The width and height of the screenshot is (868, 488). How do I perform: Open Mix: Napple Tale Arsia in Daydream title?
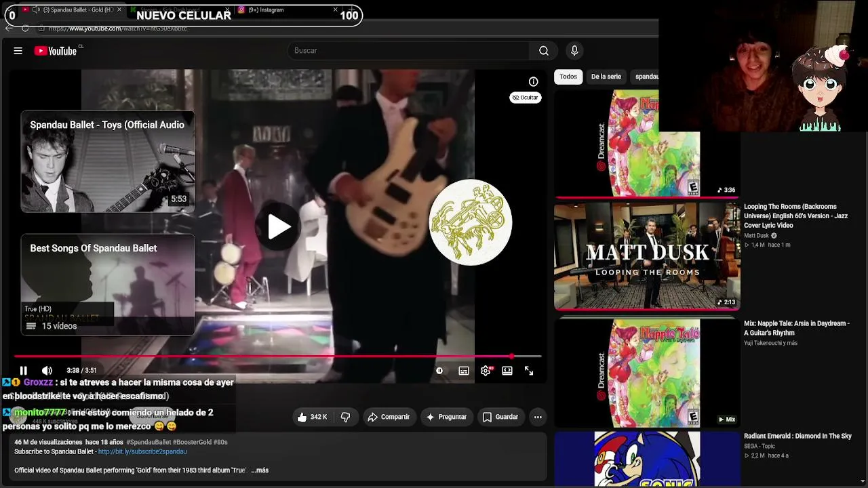pyautogui.click(x=797, y=329)
